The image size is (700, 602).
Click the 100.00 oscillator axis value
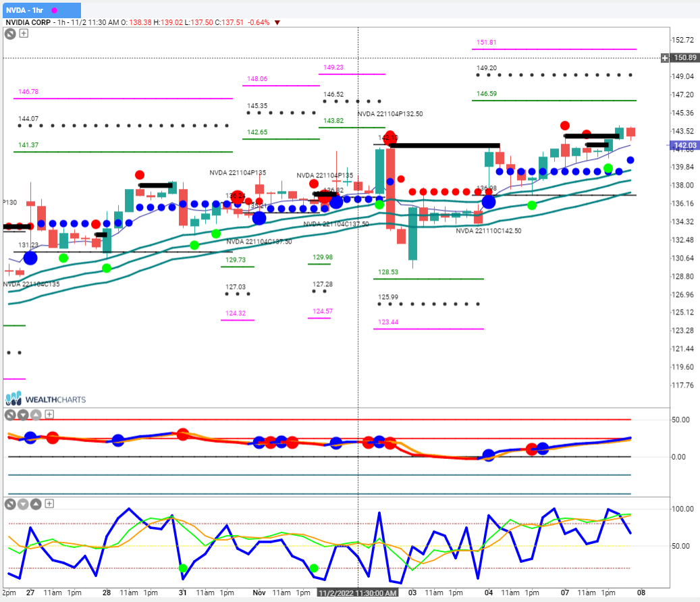click(683, 509)
